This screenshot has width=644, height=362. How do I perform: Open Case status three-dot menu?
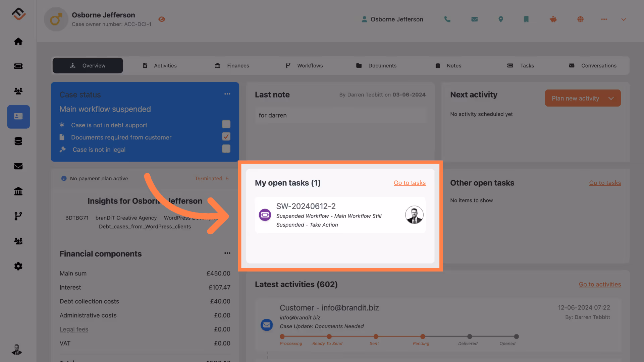click(x=227, y=94)
